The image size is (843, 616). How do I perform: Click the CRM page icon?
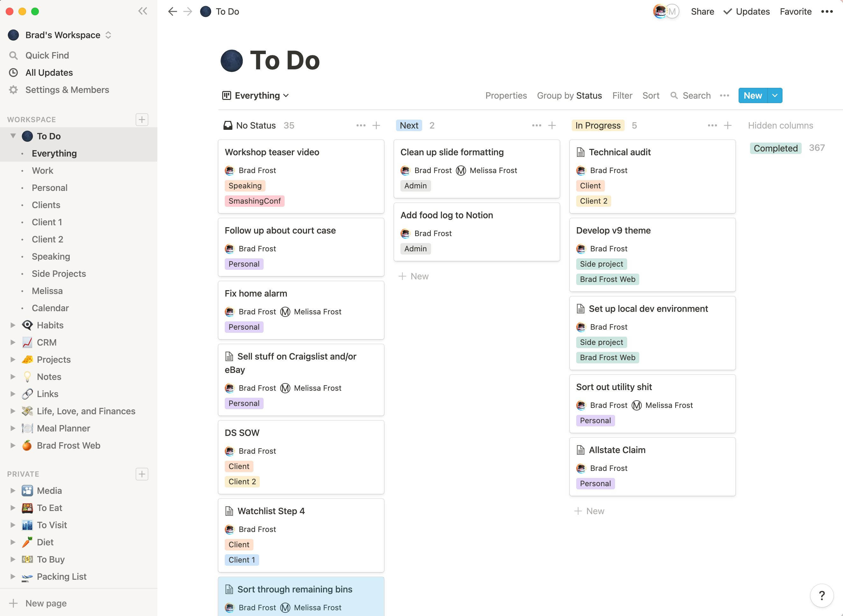point(27,342)
